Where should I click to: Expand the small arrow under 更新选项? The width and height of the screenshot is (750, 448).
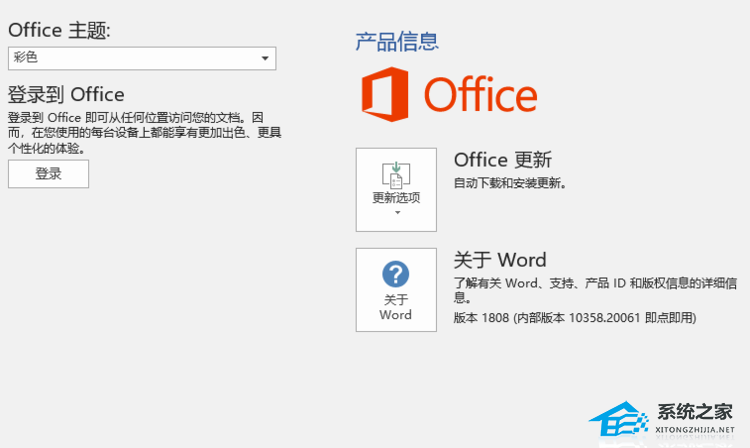click(397, 212)
